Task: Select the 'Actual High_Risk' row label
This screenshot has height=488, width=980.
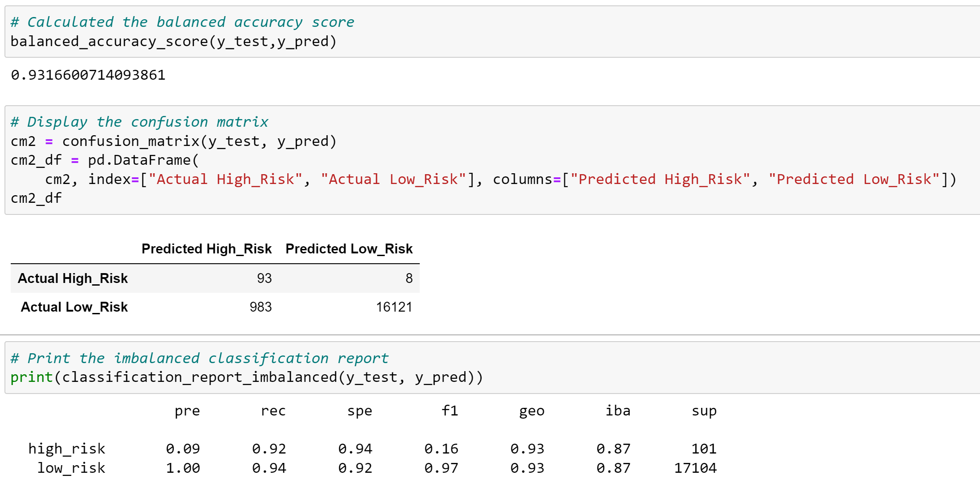Action: coord(72,278)
